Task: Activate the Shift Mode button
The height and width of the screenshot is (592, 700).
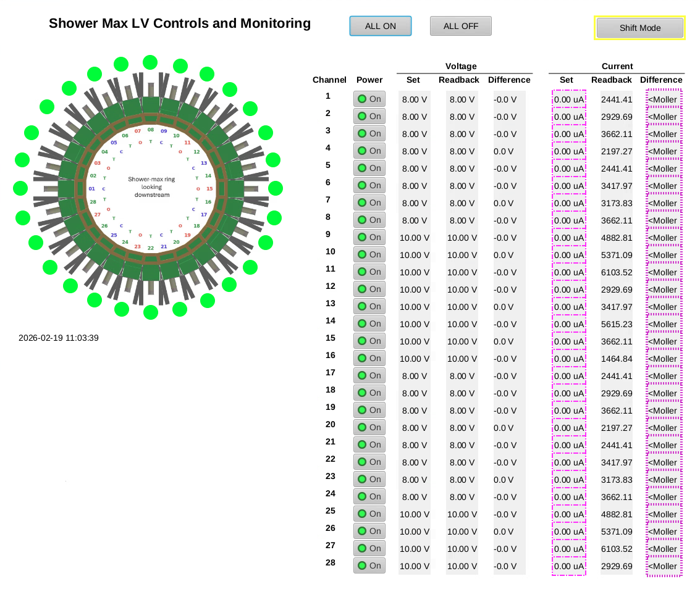Action: pyautogui.click(x=640, y=28)
